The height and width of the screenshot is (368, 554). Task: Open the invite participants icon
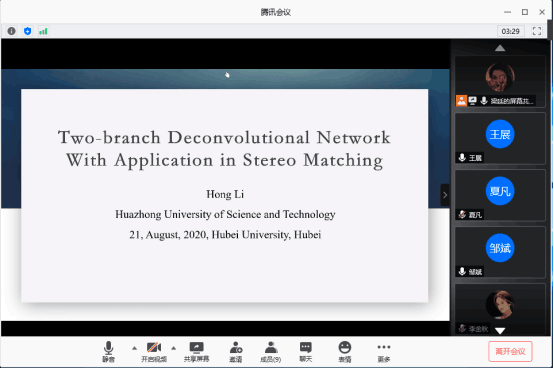(236, 352)
